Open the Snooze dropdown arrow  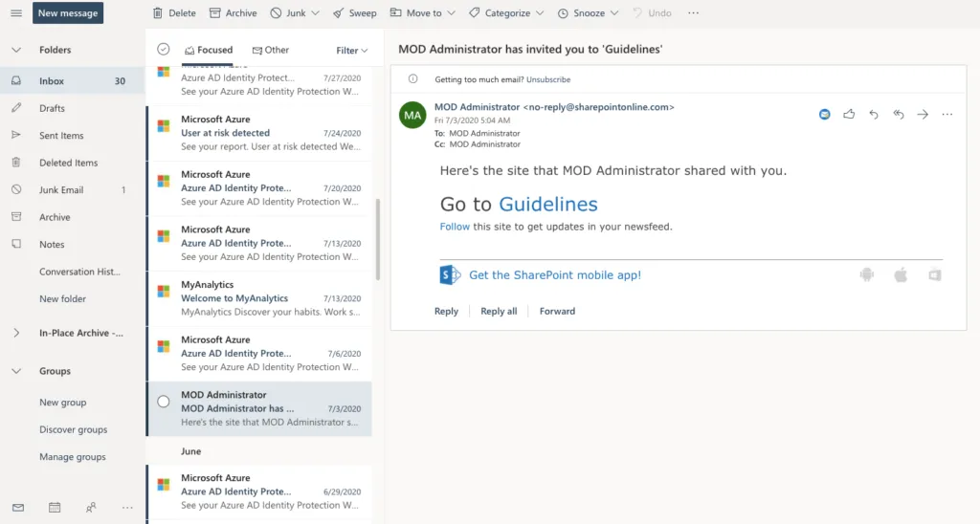click(613, 13)
